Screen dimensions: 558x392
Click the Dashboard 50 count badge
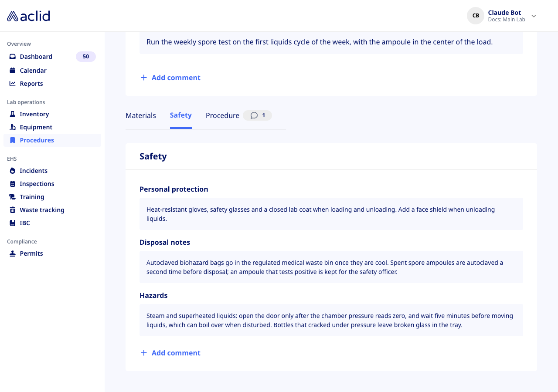(86, 57)
